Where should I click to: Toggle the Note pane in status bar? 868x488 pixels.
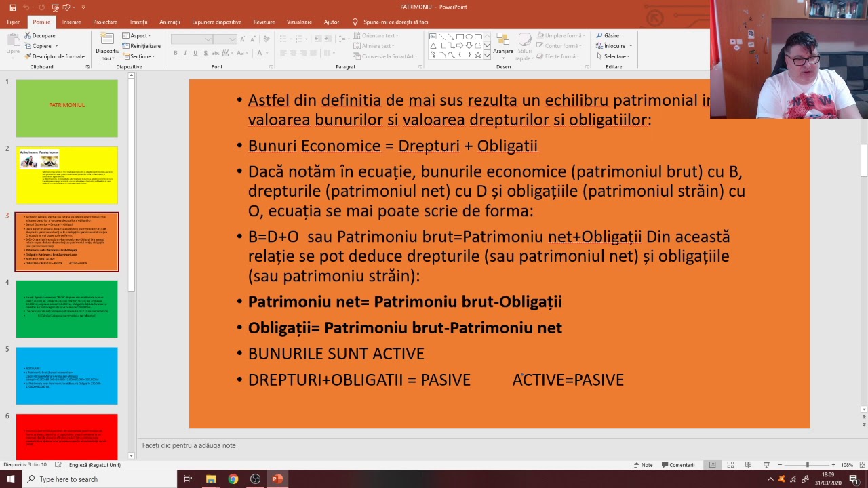pyautogui.click(x=644, y=465)
